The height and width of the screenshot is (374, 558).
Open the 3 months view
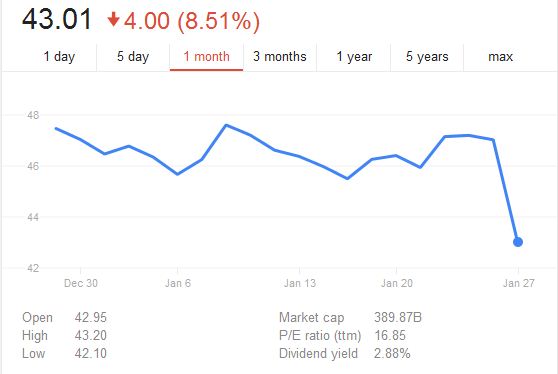(x=280, y=57)
